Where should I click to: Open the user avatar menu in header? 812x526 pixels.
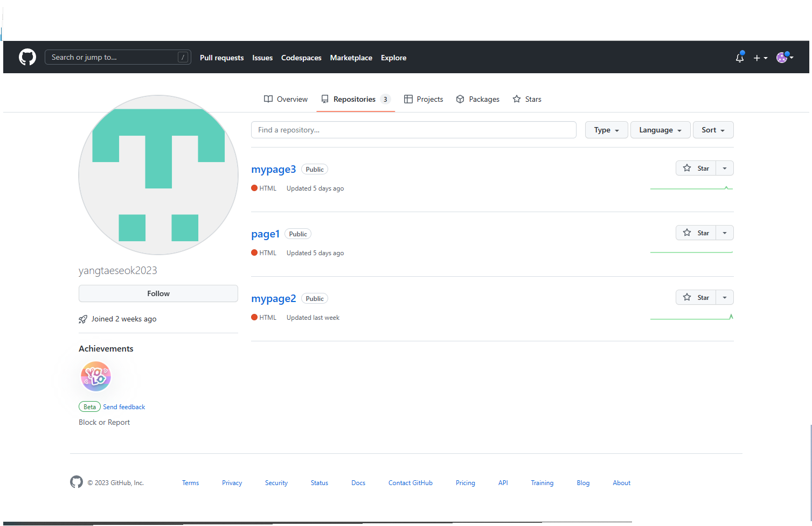[x=785, y=58]
